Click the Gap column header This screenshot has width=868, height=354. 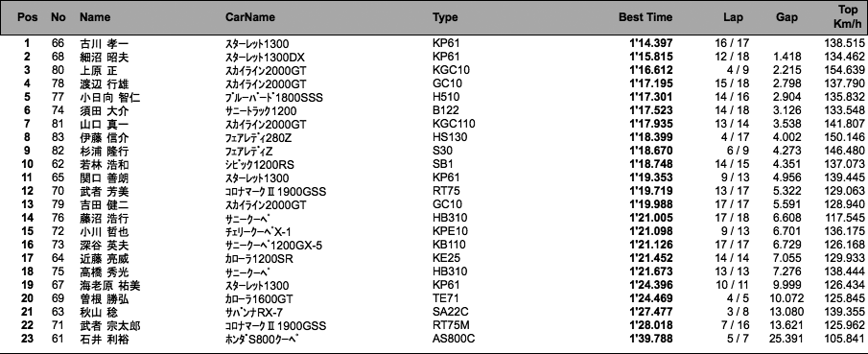coord(786,17)
